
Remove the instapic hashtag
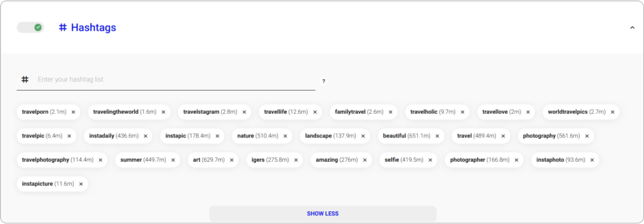pos(217,136)
